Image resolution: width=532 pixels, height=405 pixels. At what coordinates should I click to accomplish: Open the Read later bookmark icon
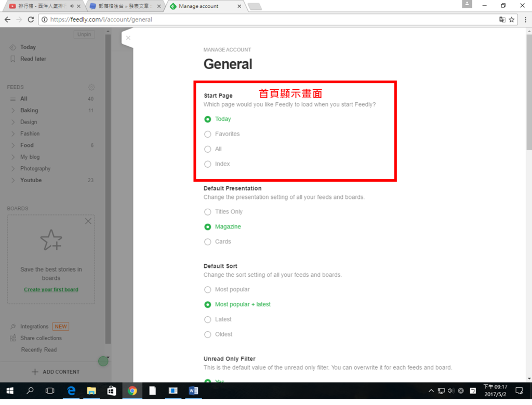[13, 59]
